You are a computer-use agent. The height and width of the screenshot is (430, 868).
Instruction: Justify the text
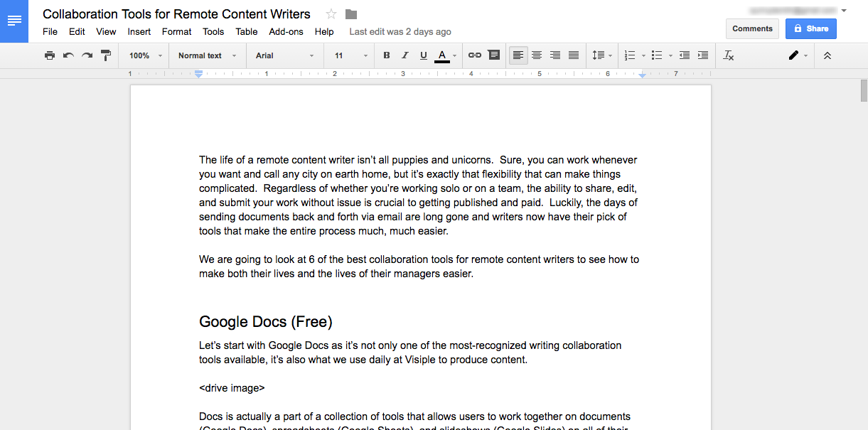[574, 55]
